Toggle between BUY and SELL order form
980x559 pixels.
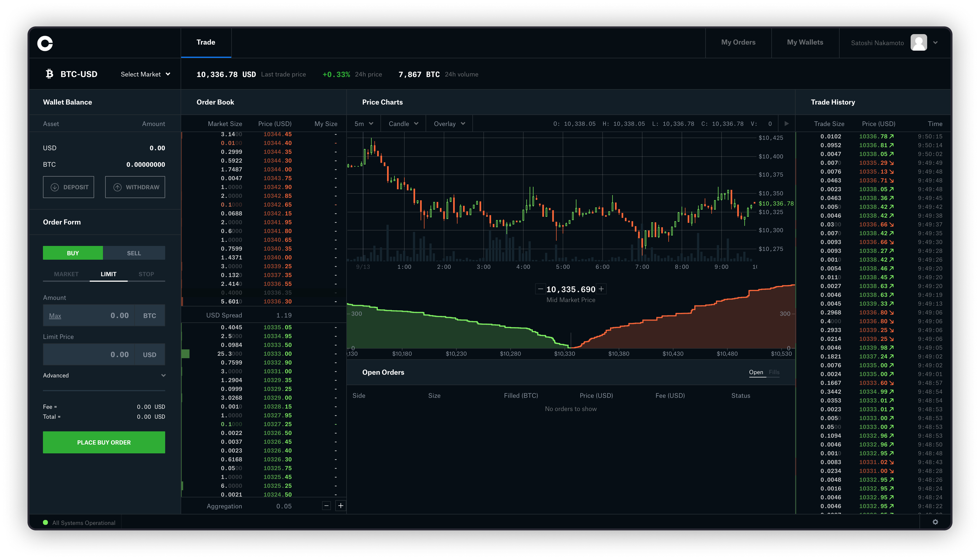click(x=134, y=252)
